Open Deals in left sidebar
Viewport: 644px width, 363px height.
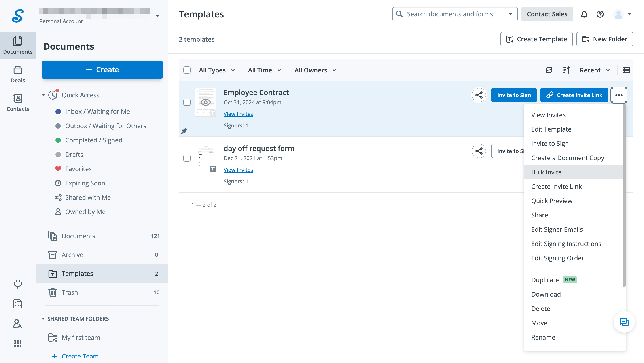[18, 74]
